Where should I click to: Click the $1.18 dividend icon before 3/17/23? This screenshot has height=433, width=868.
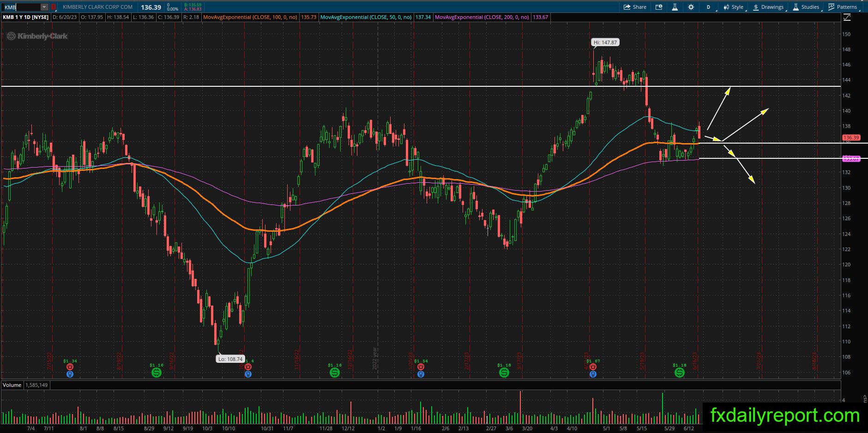(504, 372)
